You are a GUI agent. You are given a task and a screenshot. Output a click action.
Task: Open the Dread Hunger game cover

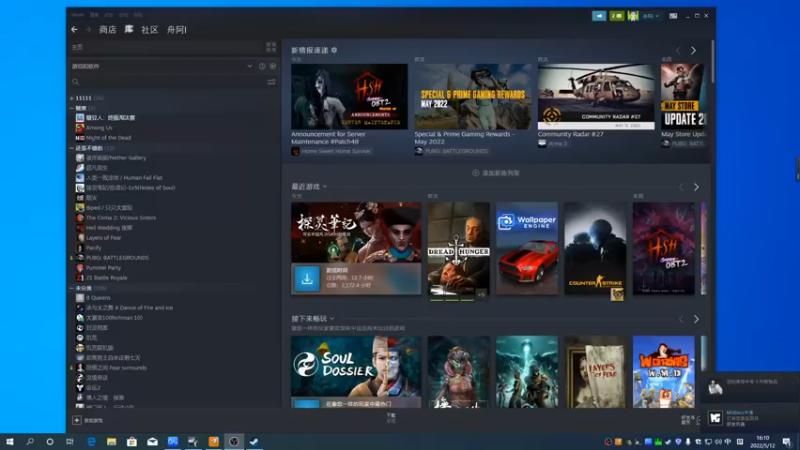pyautogui.click(x=458, y=249)
